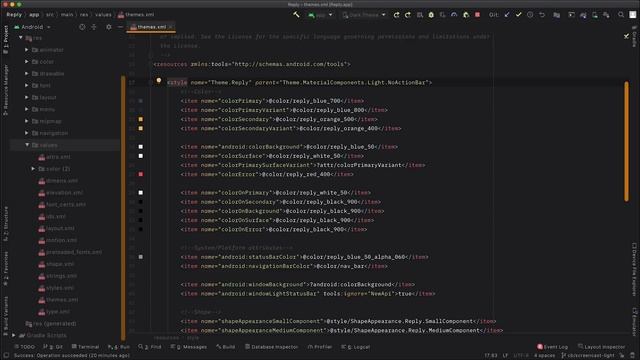Viewport: 640px width, 360px height.
Task: Click the colorSecondaryVariant gutter swatch
Action: (140, 128)
